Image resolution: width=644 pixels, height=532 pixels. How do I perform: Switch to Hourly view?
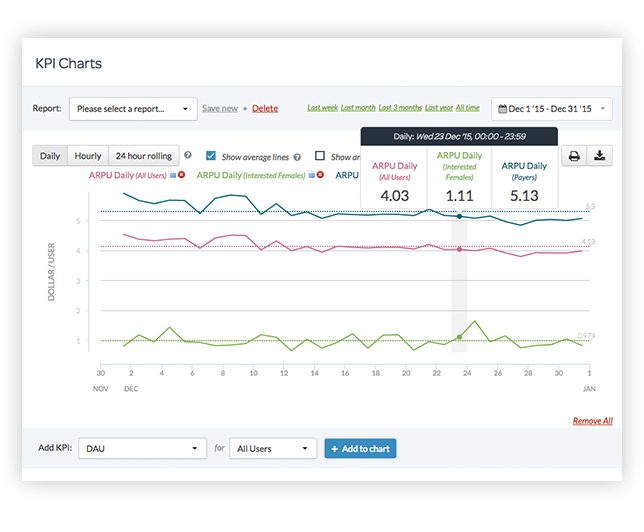click(x=88, y=156)
